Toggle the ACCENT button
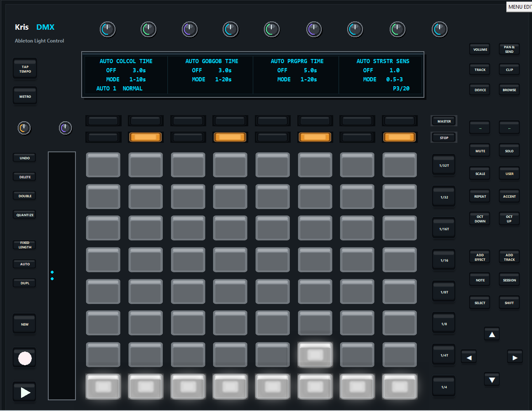532x411 pixels. click(509, 196)
